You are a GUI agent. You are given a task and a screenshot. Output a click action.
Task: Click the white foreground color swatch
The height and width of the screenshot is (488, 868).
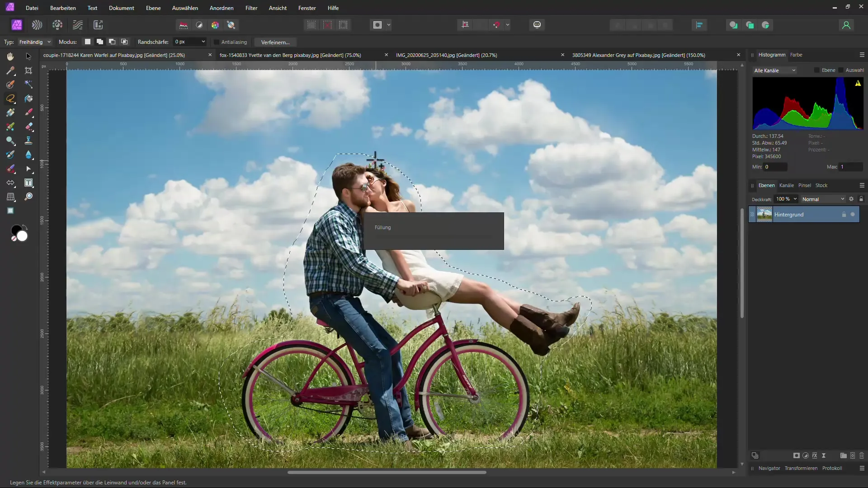click(22, 236)
